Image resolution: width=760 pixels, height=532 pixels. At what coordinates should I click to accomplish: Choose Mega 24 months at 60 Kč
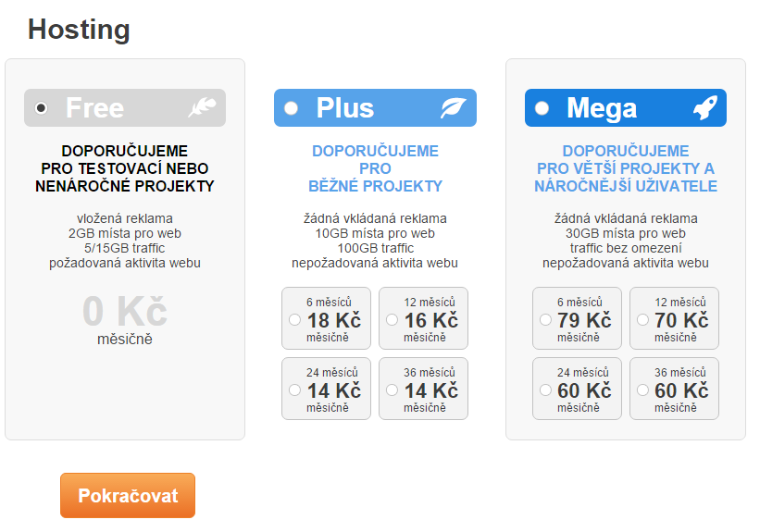click(x=546, y=390)
